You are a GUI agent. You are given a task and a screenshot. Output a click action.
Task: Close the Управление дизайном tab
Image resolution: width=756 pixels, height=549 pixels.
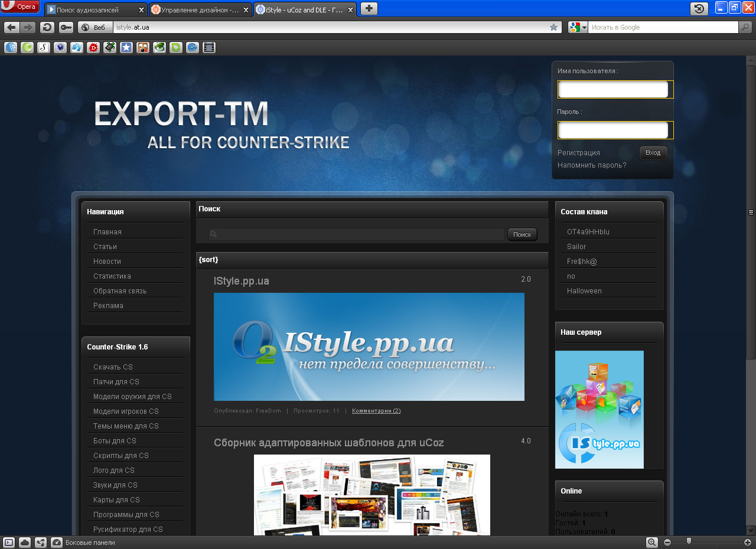coord(246,10)
